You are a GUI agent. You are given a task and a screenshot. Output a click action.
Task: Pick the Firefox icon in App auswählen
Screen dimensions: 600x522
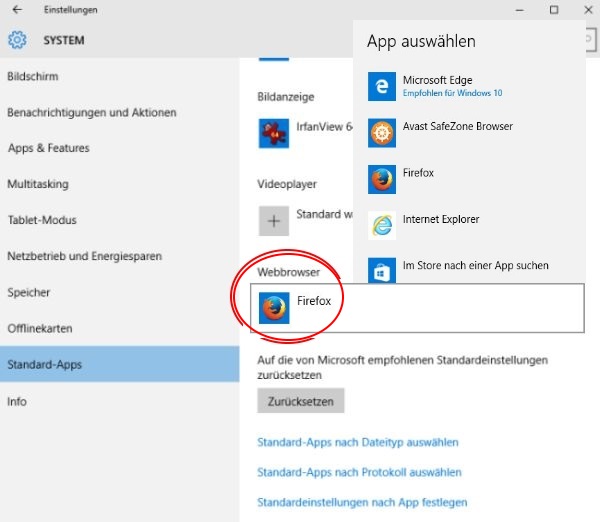382,179
